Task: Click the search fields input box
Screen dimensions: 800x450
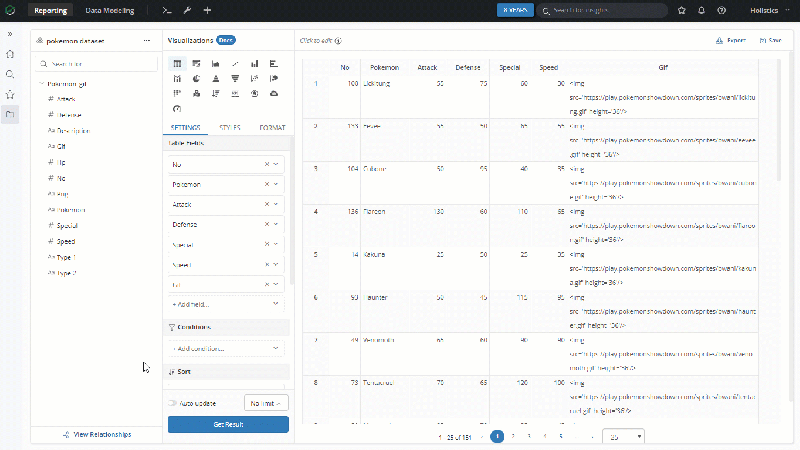Action: click(97, 64)
